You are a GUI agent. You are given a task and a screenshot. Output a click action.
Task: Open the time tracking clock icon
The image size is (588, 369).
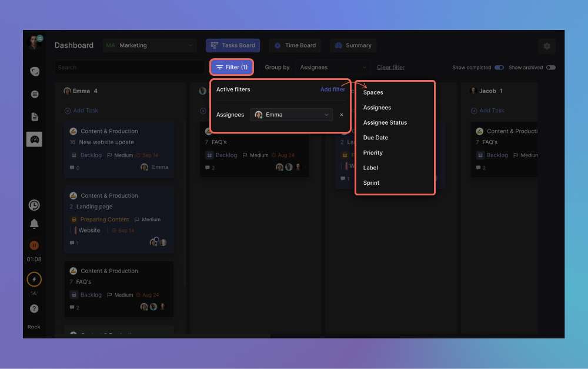(34, 205)
